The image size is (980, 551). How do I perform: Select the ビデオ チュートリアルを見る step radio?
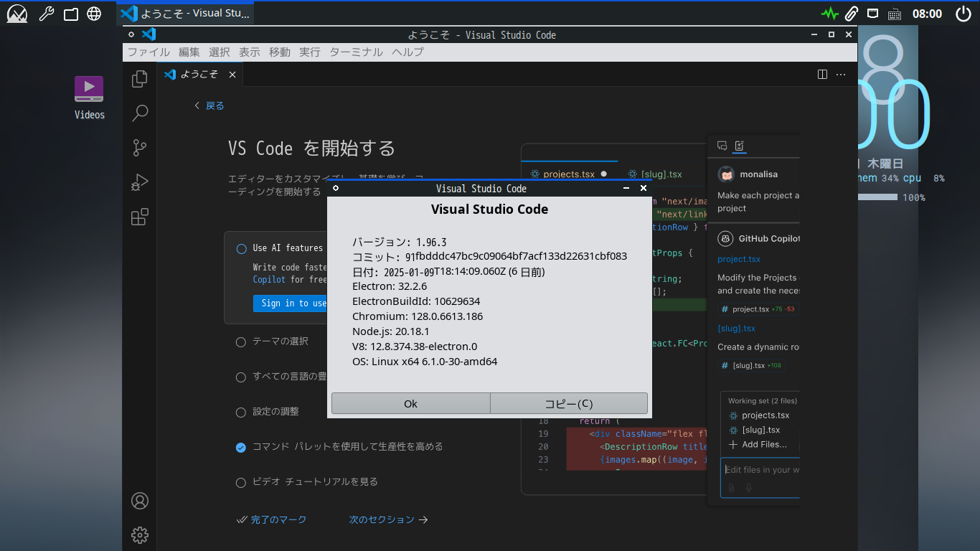tap(241, 482)
